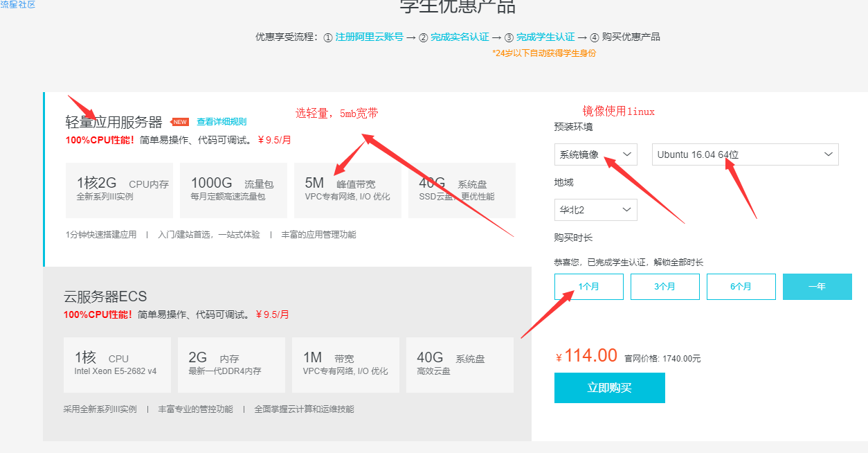Click the 全面掌握云计算和运维技能 text
The height and width of the screenshot is (453, 868).
pyautogui.click(x=304, y=409)
